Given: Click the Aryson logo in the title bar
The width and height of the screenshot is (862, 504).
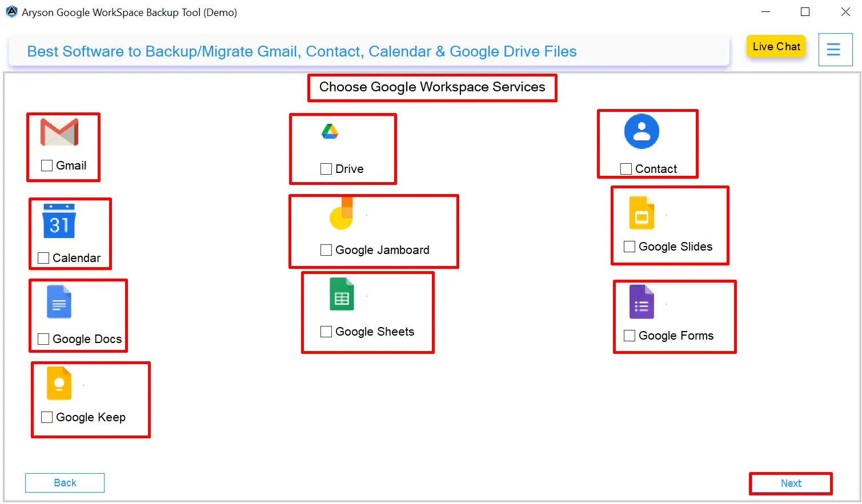Looking at the screenshot, I should pyautogui.click(x=11, y=11).
